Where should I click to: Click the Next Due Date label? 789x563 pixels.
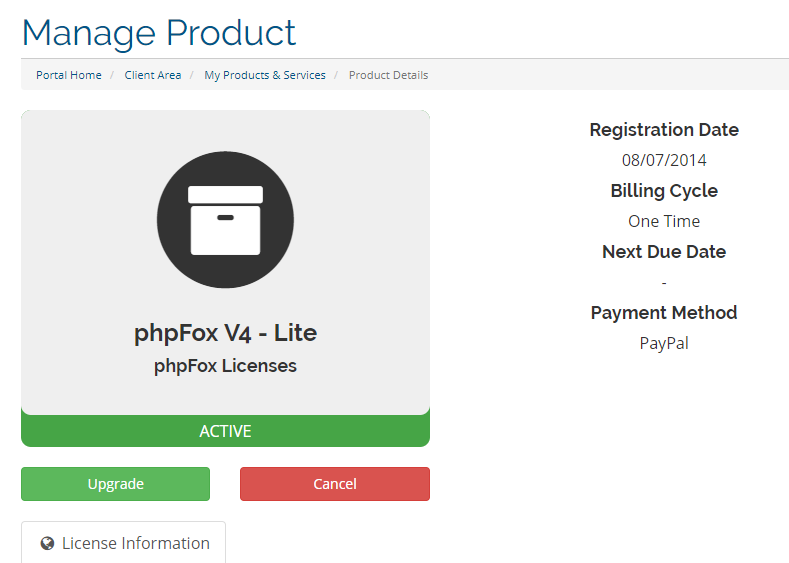pos(664,252)
